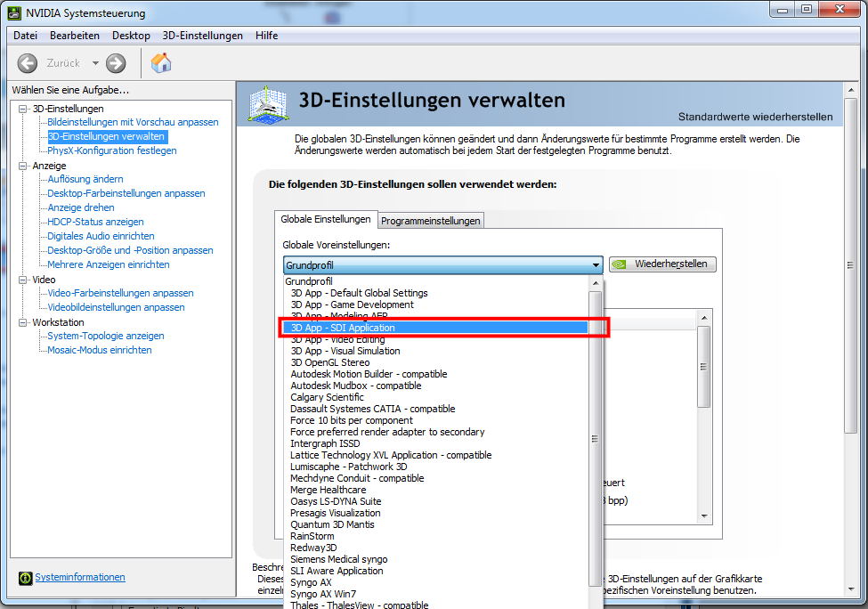Click the NVIDIA title bar icon
The height and width of the screenshot is (609, 868).
pos(14,12)
